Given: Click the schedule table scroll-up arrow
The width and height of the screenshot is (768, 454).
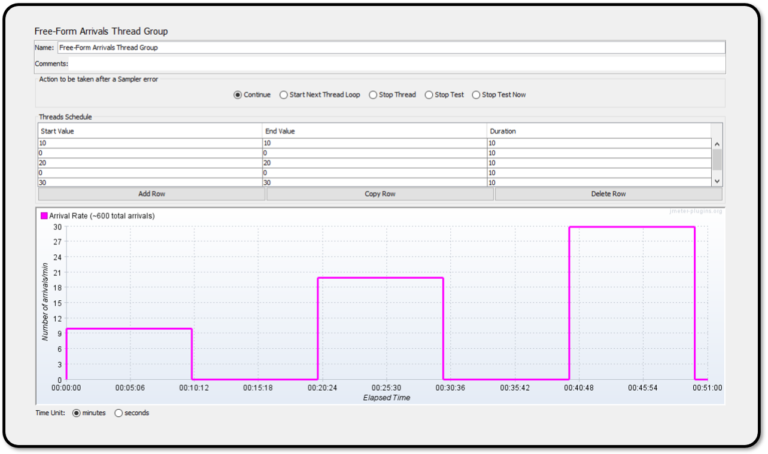Looking at the screenshot, I should click(717, 144).
